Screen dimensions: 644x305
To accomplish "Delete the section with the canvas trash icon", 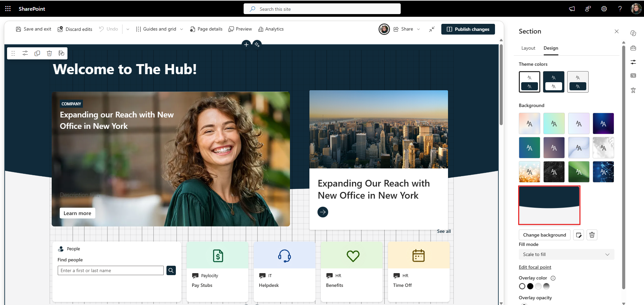I will (49, 53).
